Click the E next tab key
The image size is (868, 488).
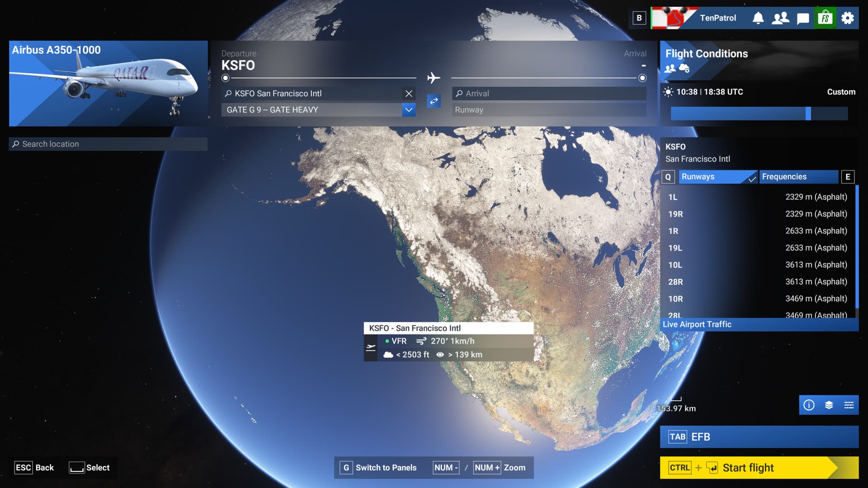click(x=848, y=177)
